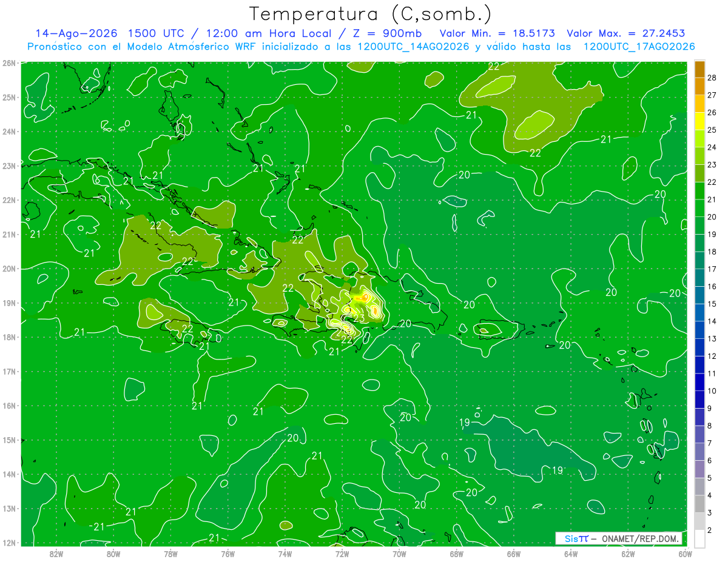The height and width of the screenshot is (562, 728).
Task: Click the '68W' longitude axis label
Action: (x=456, y=554)
